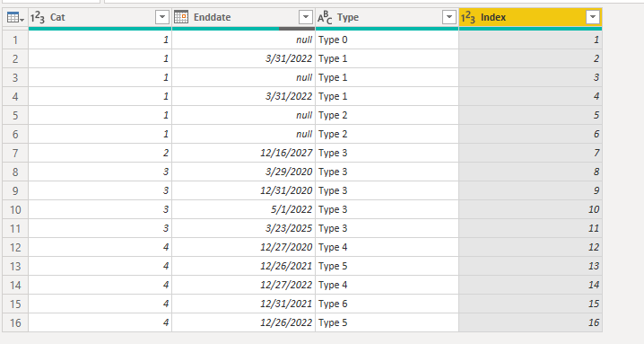The height and width of the screenshot is (344, 644).
Task: Click the '3/31/2022' cell in row 4
Action: [244, 96]
